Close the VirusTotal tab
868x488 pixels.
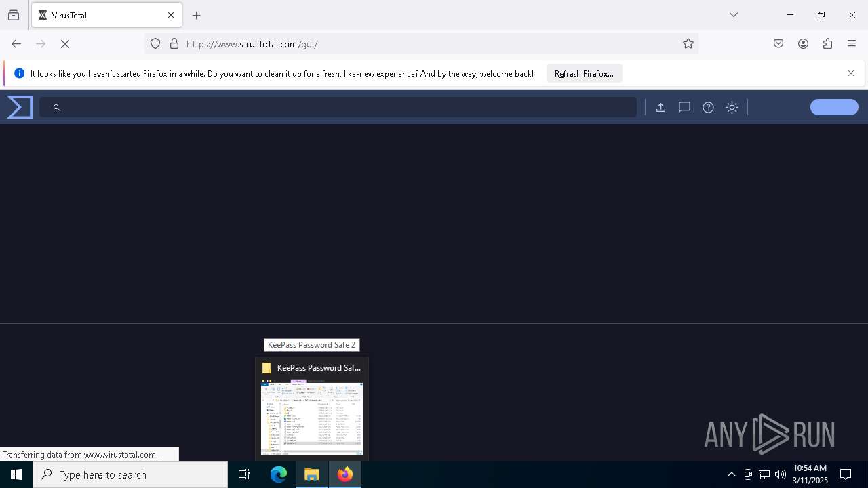coord(171,15)
